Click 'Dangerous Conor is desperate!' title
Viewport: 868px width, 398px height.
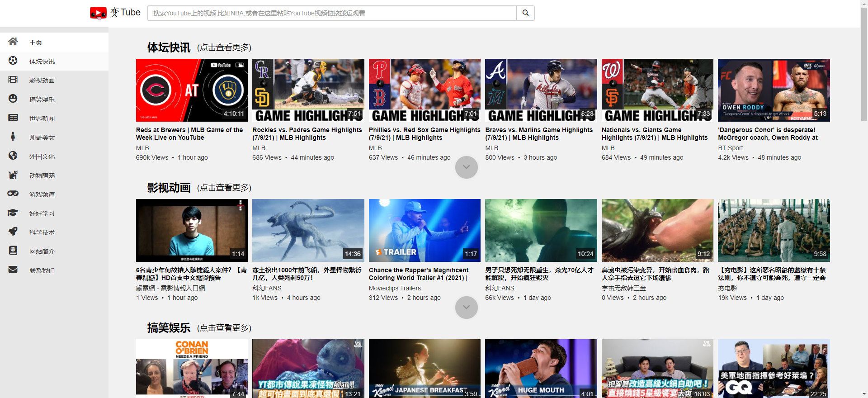click(768, 134)
